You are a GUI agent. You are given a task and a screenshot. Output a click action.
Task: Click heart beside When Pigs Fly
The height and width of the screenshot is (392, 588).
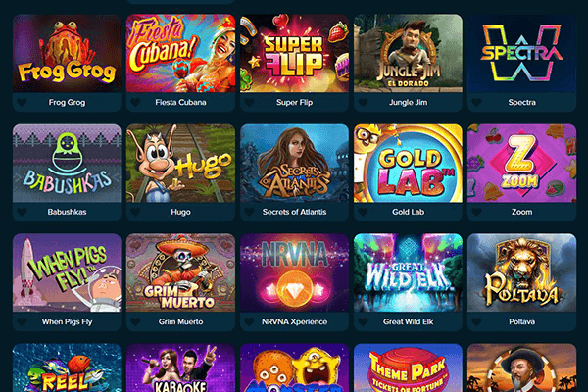coord(22,321)
